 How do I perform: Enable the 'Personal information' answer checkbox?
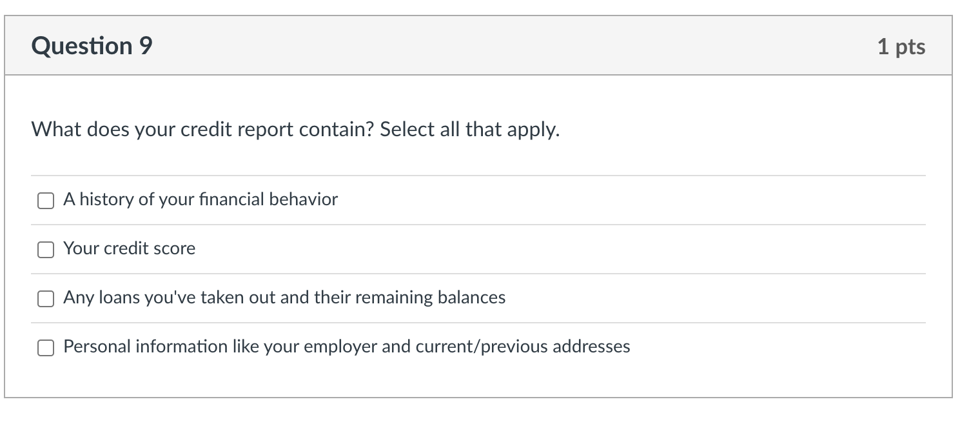pos(45,347)
